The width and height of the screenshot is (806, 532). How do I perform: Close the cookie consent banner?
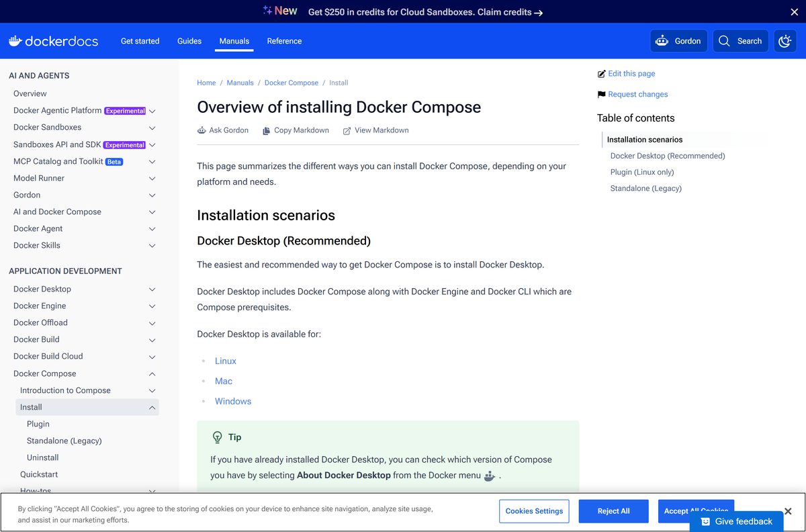point(789,511)
